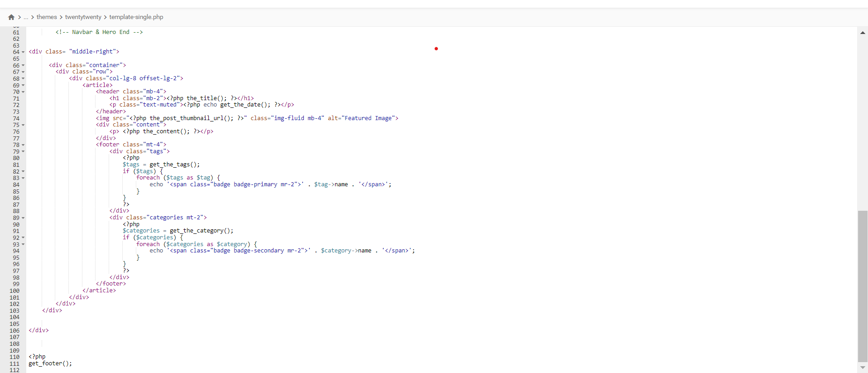Fold the row div at line 67
The height and width of the screenshot is (373, 868).
23,72
